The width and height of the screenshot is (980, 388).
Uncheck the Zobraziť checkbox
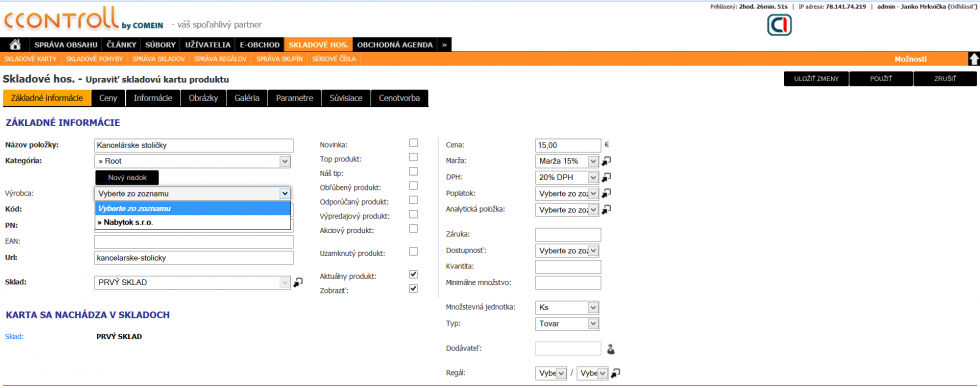[x=413, y=289]
